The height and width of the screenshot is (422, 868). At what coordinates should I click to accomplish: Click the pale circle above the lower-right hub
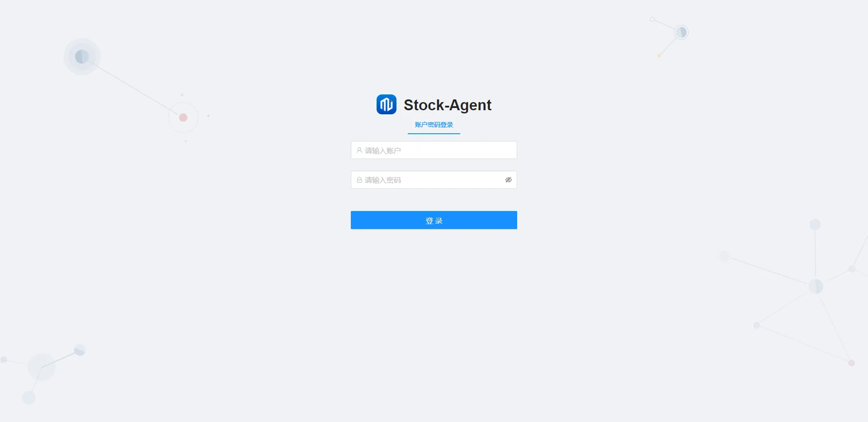pyautogui.click(x=815, y=225)
